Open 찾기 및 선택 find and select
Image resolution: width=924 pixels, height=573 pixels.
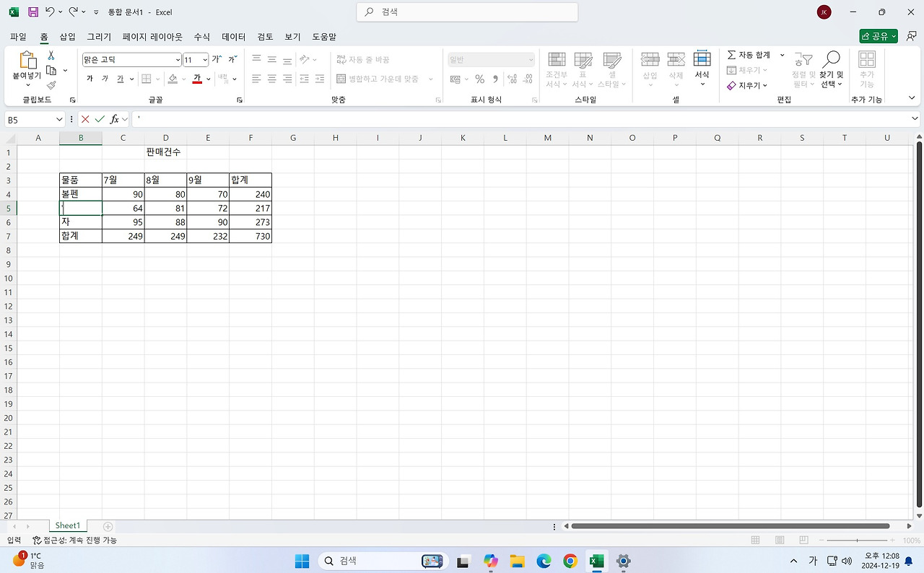(x=831, y=70)
